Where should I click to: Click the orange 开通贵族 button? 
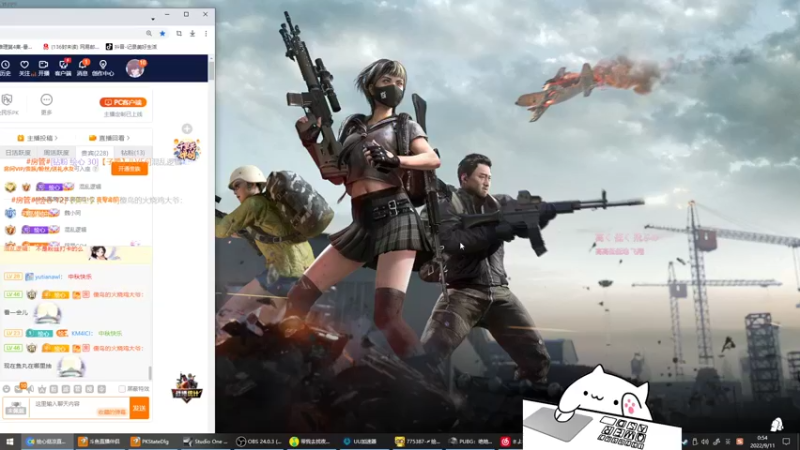pyautogui.click(x=130, y=169)
